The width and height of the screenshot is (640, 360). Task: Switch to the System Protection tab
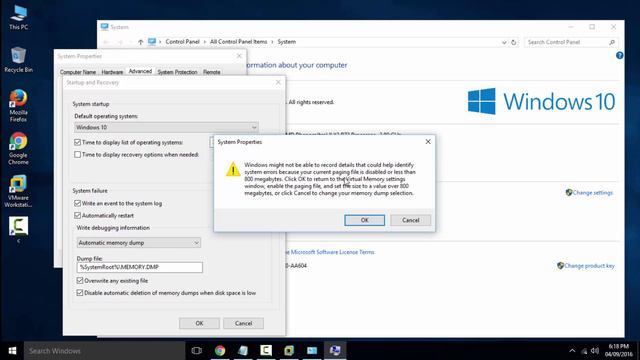tap(177, 72)
